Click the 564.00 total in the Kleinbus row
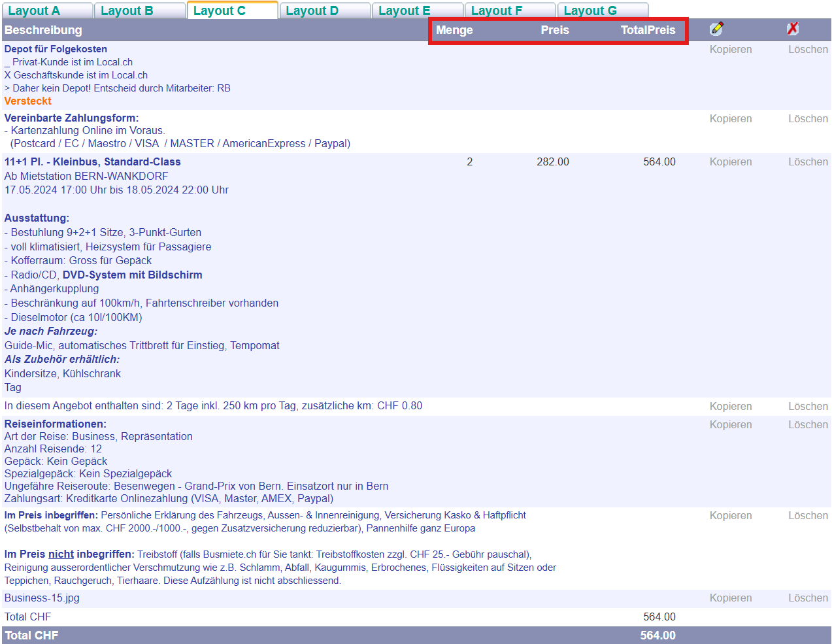 click(x=659, y=162)
